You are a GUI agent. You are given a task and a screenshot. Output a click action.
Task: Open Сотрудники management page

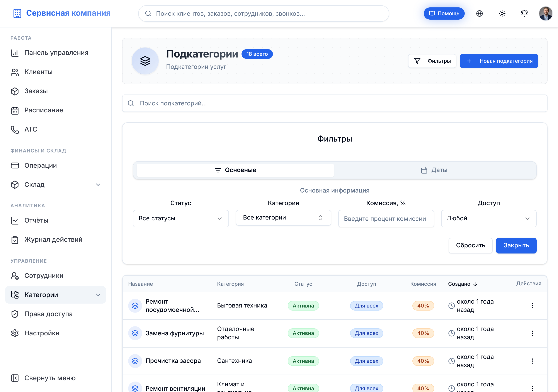[56, 276]
